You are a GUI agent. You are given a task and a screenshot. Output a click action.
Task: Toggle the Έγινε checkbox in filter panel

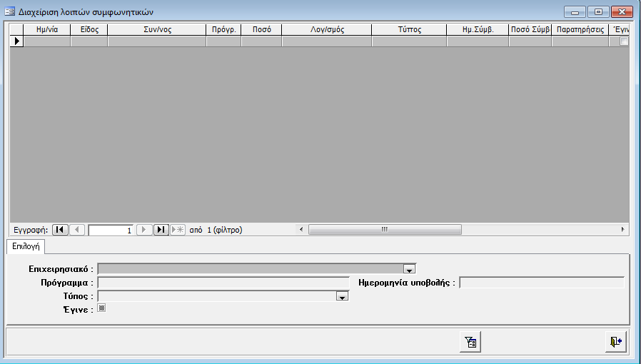click(x=101, y=308)
